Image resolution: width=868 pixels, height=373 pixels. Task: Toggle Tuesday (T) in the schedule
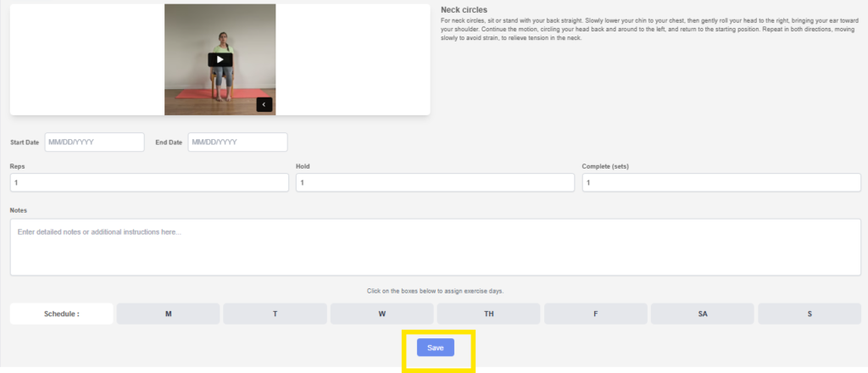[275, 314]
